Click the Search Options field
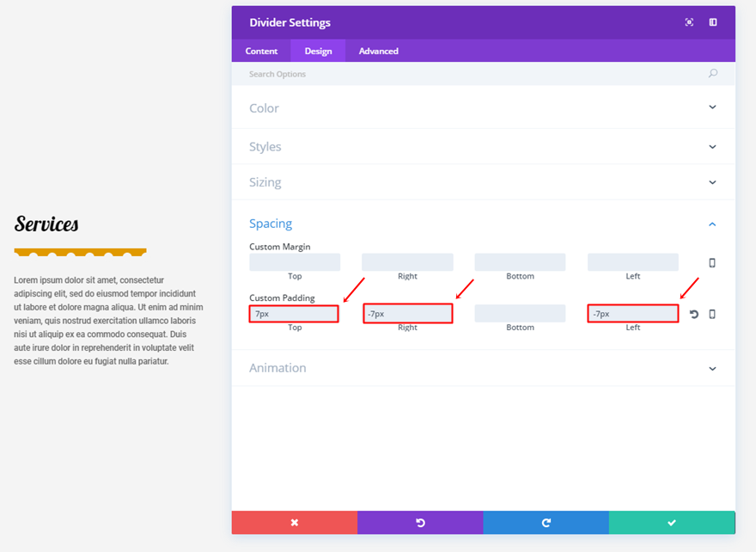This screenshot has height=552, width=756. [x=472, y=74]
